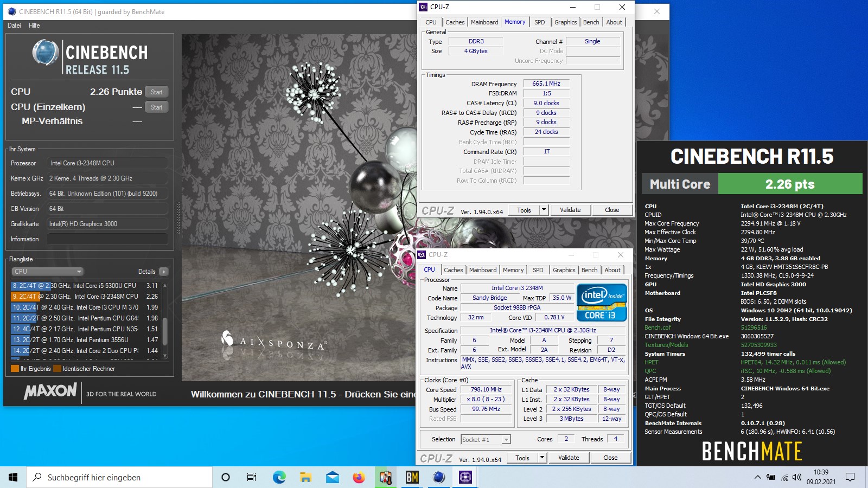Click the Cinebench Release 11.5 sphere logo

46,53
